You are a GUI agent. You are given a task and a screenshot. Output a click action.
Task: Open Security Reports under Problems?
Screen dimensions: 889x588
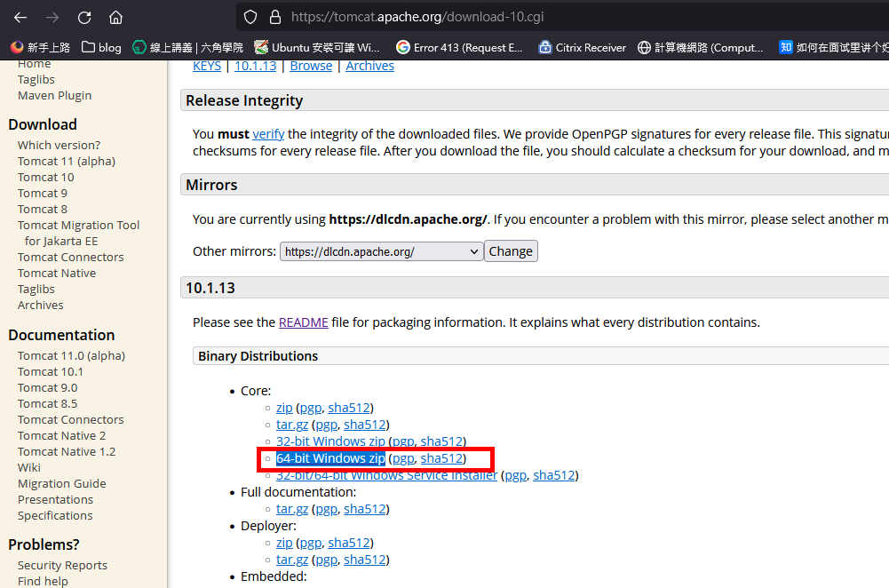coord(62,565)
